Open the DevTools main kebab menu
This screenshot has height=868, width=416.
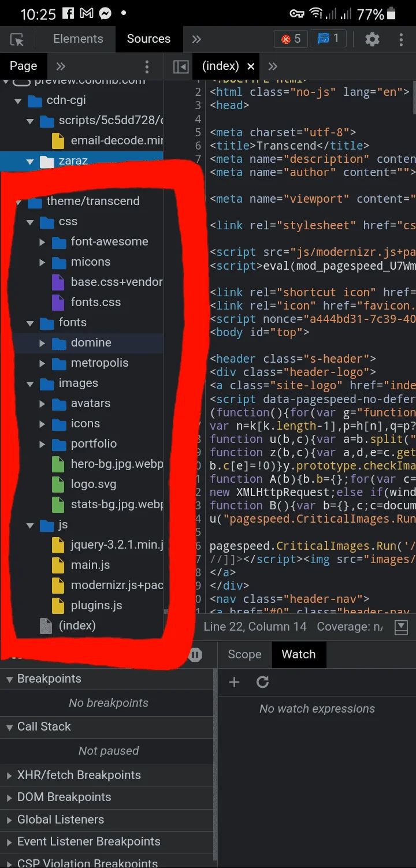click(401, 39)
